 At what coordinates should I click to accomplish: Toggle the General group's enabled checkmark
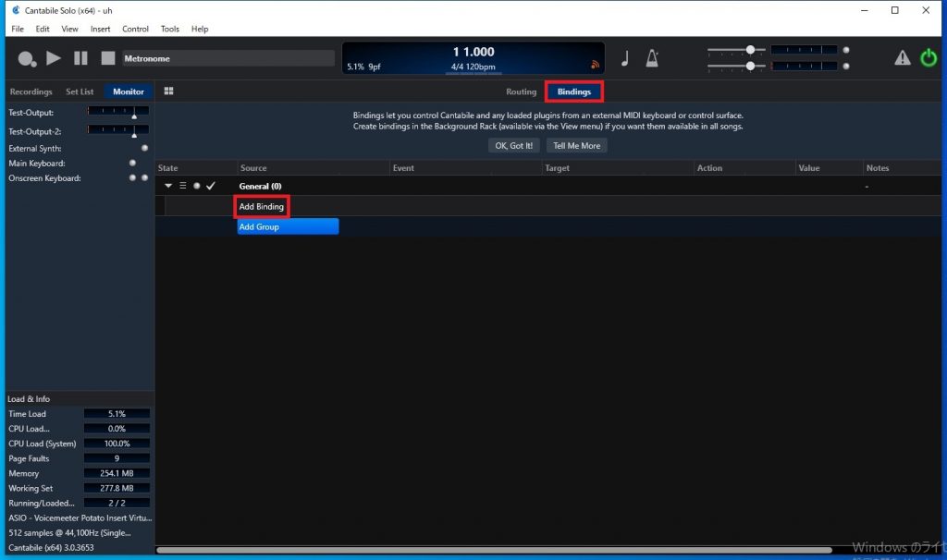pyautogui.click(x=211, y=186)
